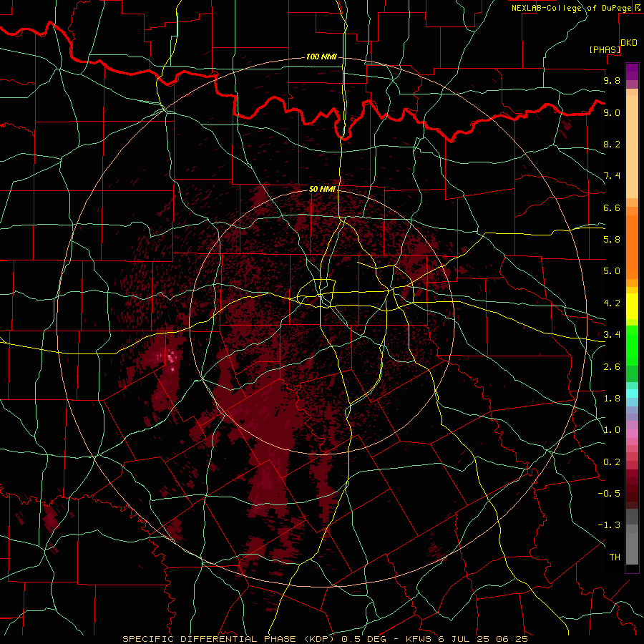Click the -1.3 value on the color scale

point(609,525)
